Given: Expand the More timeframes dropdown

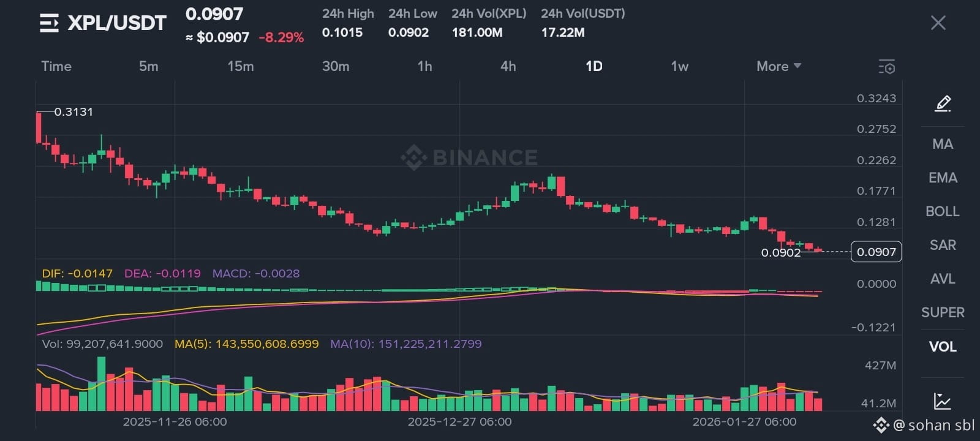Looking at the screenshot, I should click(x=778, y=66).
